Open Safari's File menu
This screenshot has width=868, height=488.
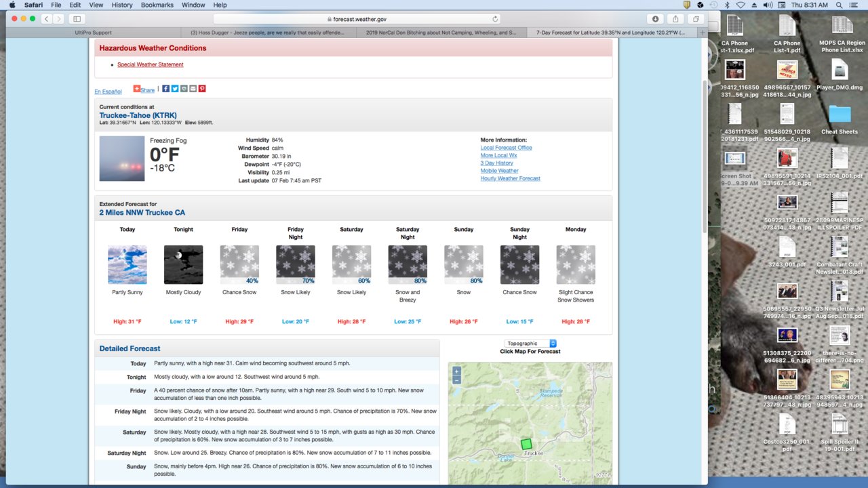click(x=56, y=5)
